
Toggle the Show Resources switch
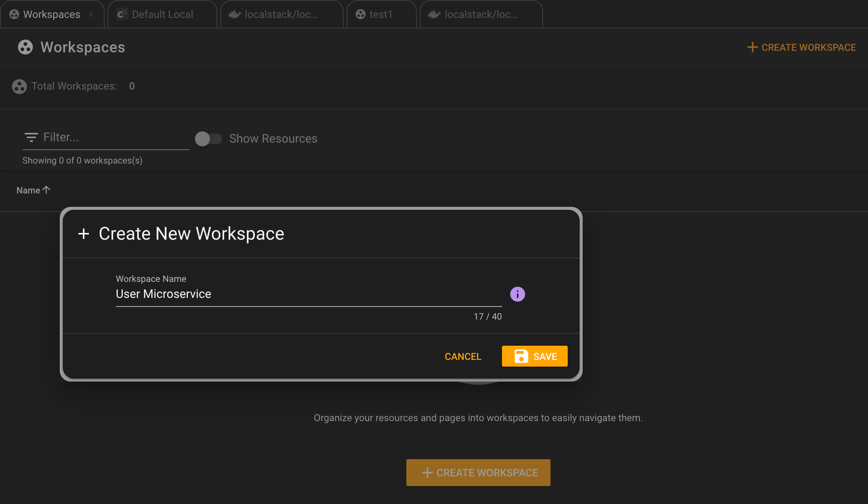tap(208, 139)
